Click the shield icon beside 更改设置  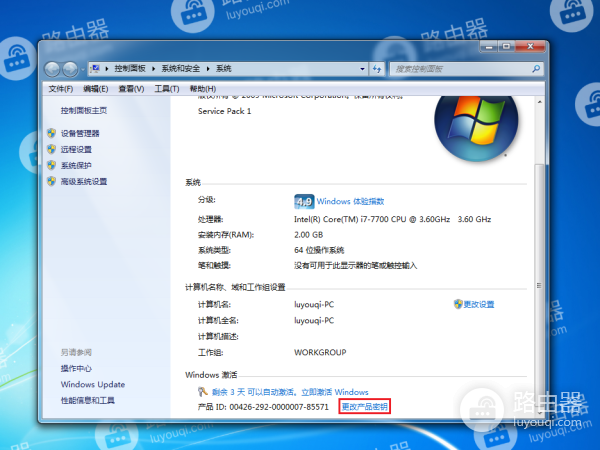458,304
